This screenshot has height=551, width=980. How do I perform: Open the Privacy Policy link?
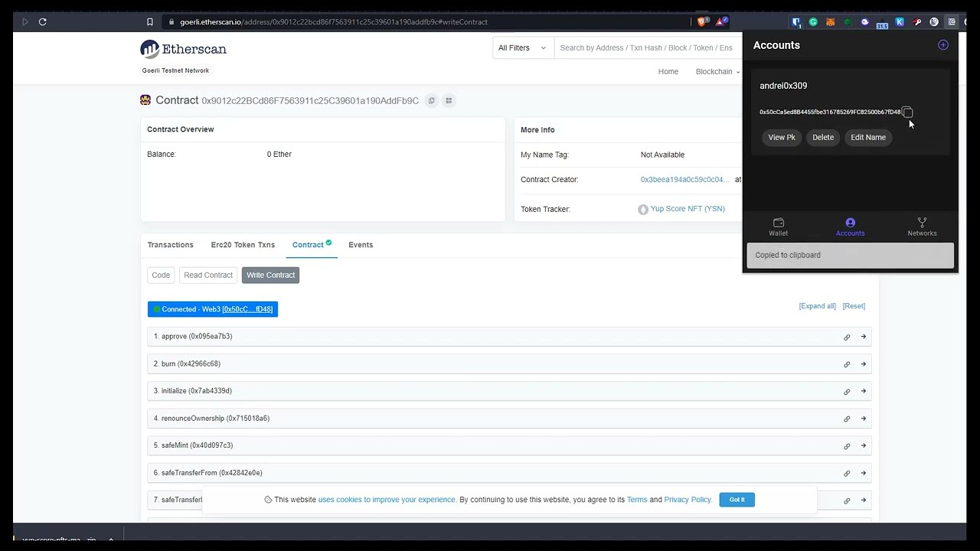[x=688, y=500]
